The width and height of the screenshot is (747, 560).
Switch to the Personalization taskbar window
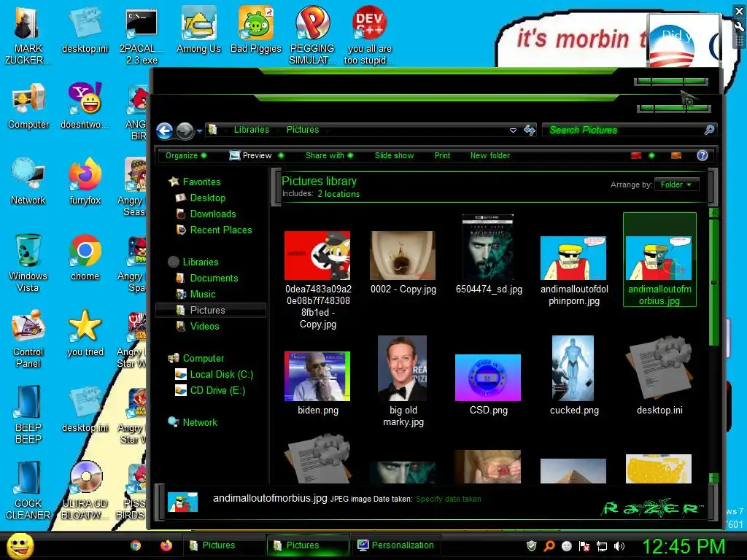tap(395, 545)
